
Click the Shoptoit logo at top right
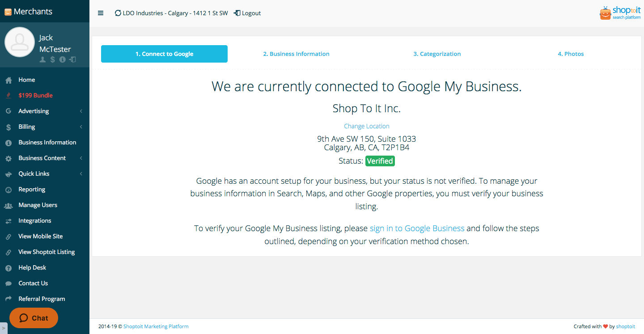click(620, 13)
